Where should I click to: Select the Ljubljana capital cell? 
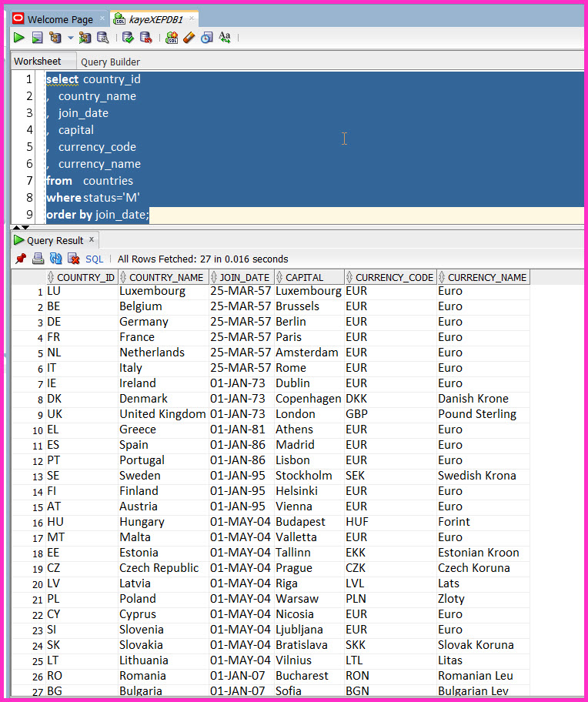tap(309, 630)
